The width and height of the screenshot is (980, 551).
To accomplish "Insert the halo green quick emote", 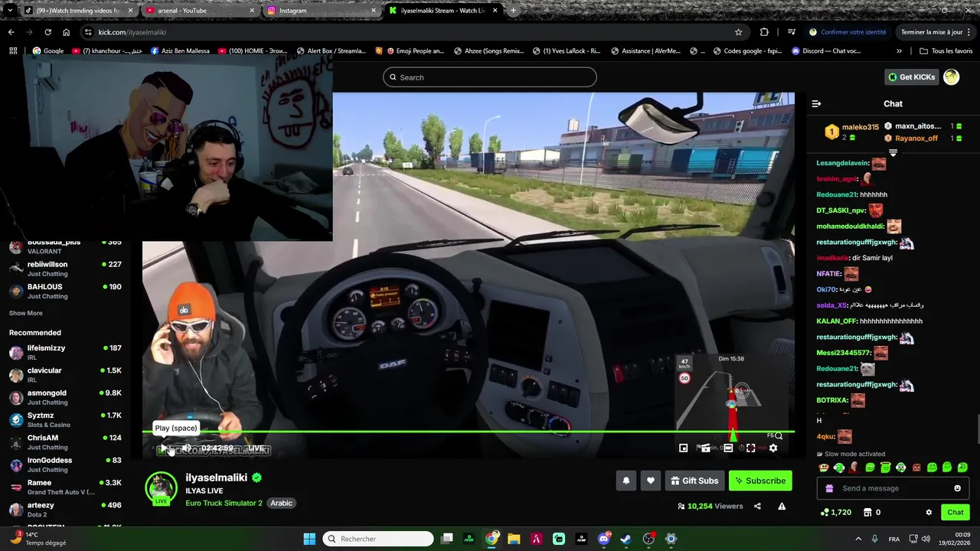I will 885,467.
